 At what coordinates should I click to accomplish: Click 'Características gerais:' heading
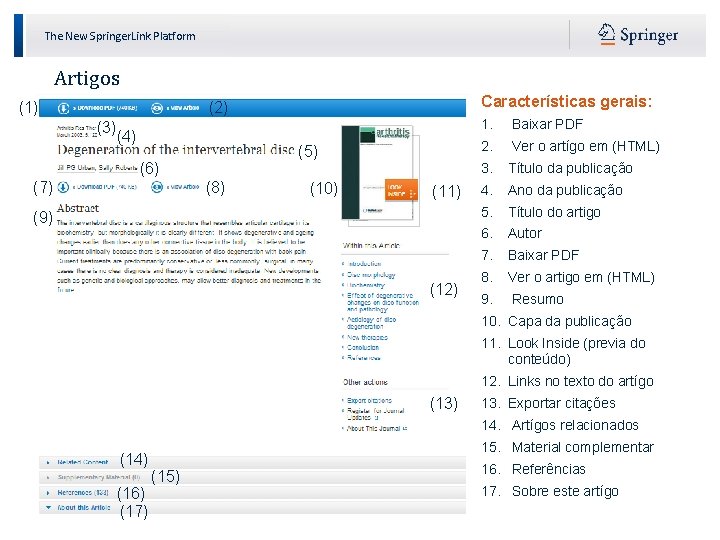pyautogui.click(x=566, y=101)
